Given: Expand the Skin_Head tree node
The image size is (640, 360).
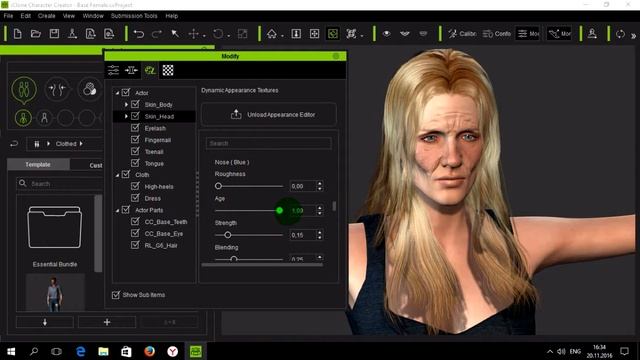Looking at the screenshot, I should (126, 116).
